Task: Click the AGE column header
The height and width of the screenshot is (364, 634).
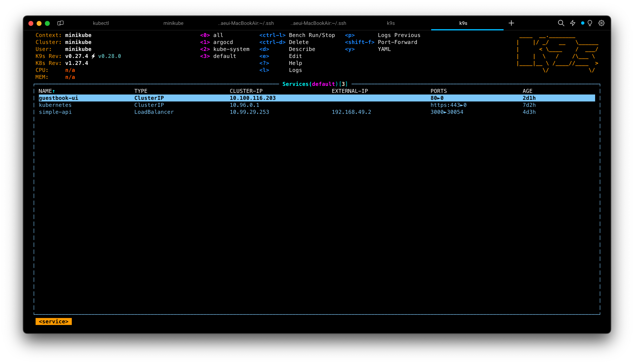Action: pyautogui.click(x=527, y=91)
